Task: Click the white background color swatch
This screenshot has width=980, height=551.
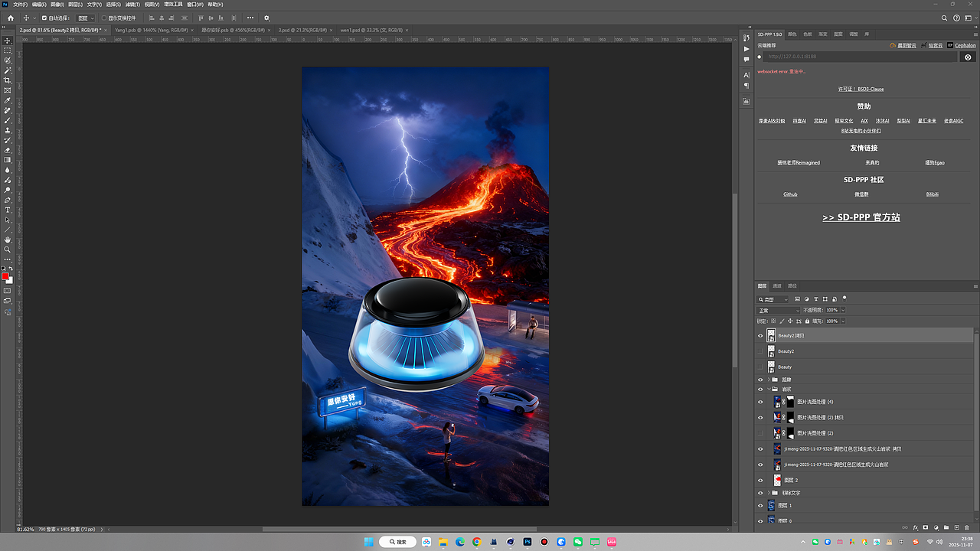Action: [10, 280]
